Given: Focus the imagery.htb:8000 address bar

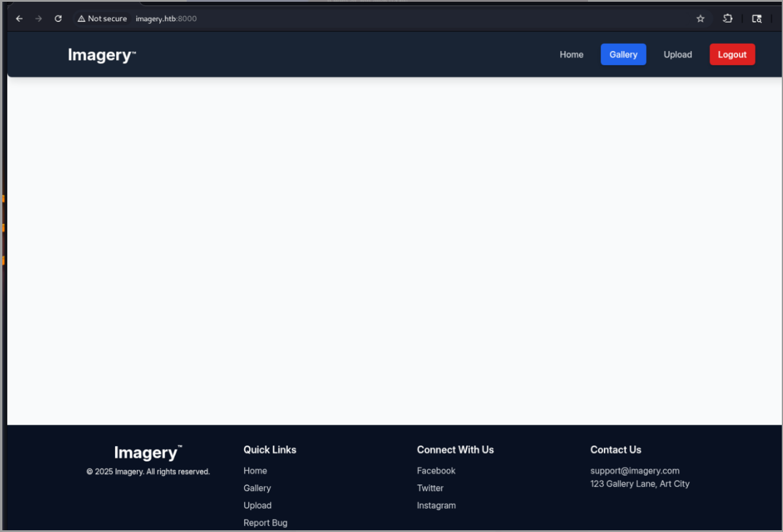Looking at the screenshot, I should click(x=166, y=19).
